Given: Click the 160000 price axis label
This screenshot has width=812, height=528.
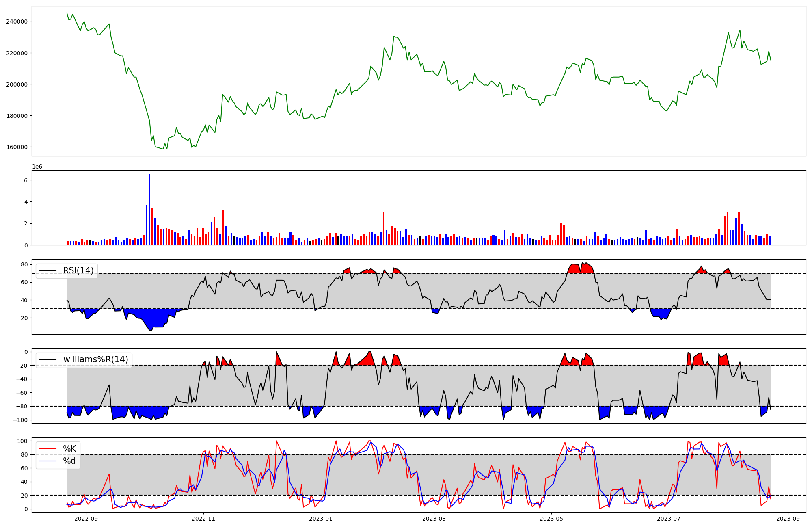Looking at the screenshot, I should click(17, 147).
